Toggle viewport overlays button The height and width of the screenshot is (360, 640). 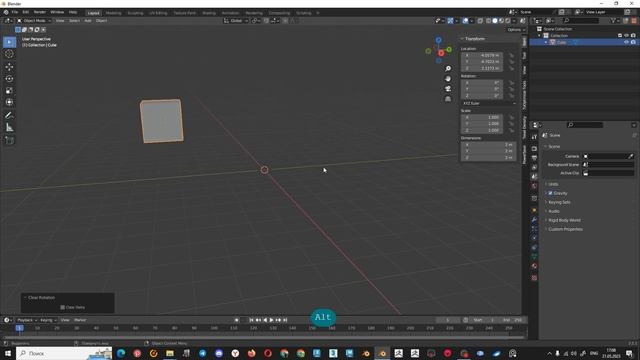[x=465, y=21]
